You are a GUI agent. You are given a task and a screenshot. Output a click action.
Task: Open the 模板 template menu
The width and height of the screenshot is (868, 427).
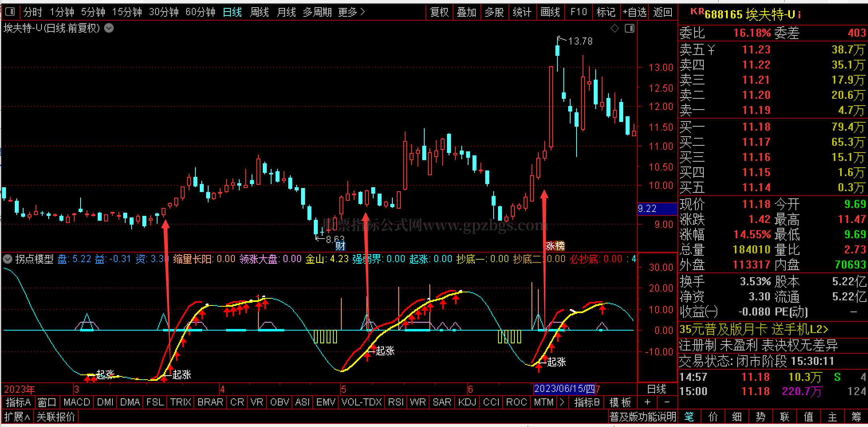pos(620,402)
